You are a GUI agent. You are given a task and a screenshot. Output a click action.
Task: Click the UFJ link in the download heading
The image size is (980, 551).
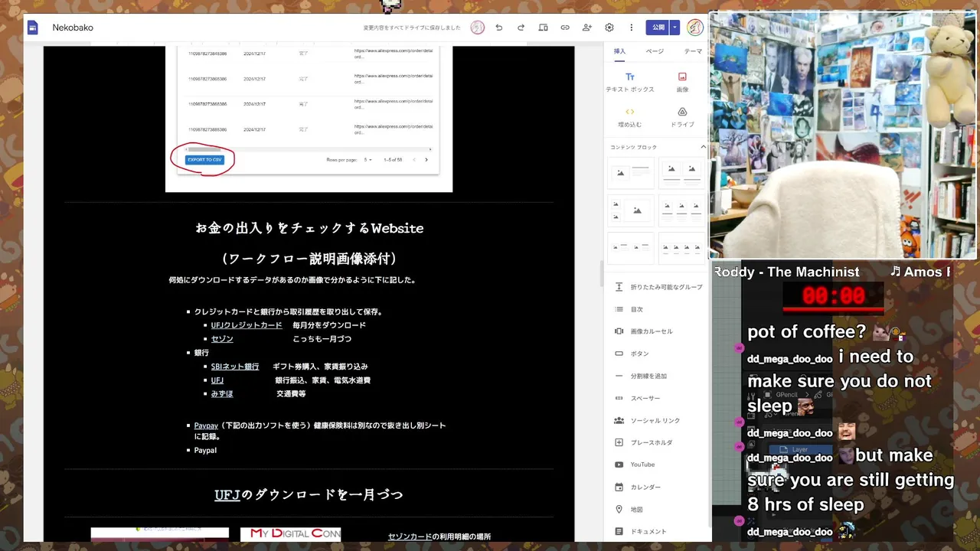(227, 495)
